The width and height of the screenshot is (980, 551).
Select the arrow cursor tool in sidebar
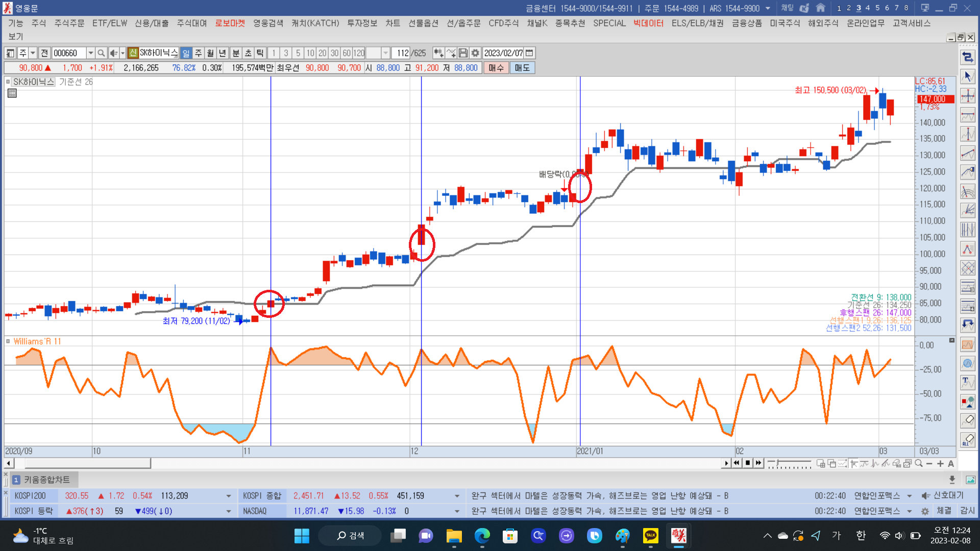tap(967, 77)
